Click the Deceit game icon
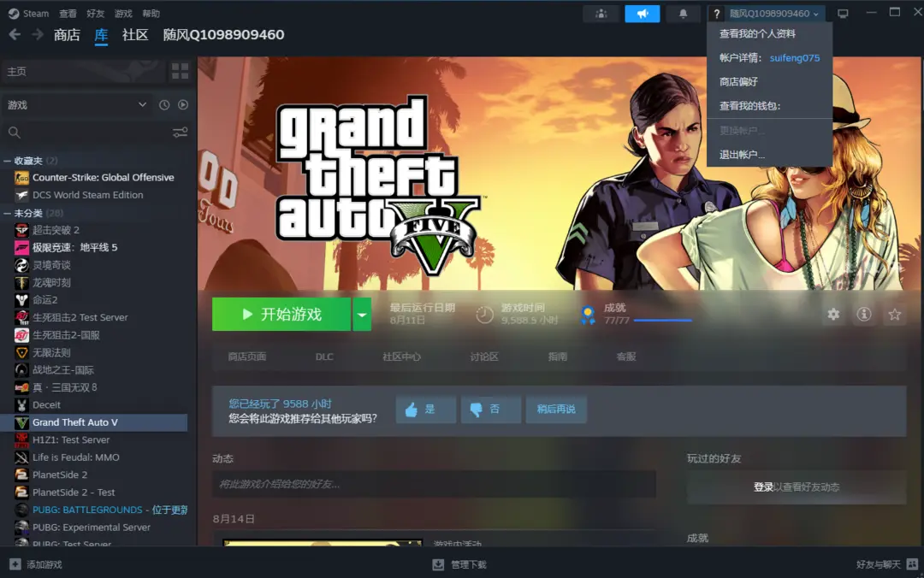Image resolution: width=924 pixels, height=578 pixels. tap(21, 404)
